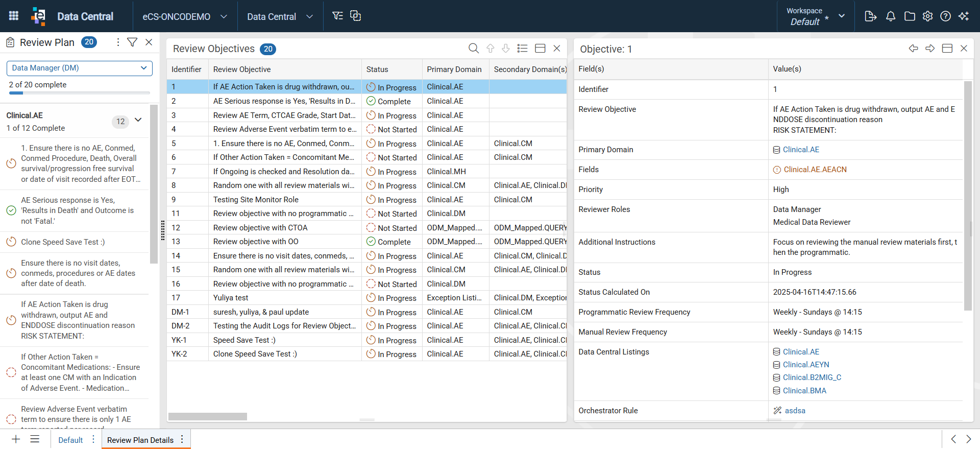Screen dimensions: 980x449
Task: Click the notifications bell icon
Action: click(891, 16)
